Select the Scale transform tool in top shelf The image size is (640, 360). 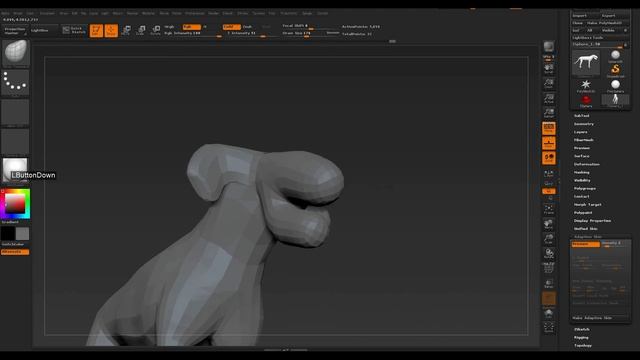pyautogui.click(x=141, y=31)
